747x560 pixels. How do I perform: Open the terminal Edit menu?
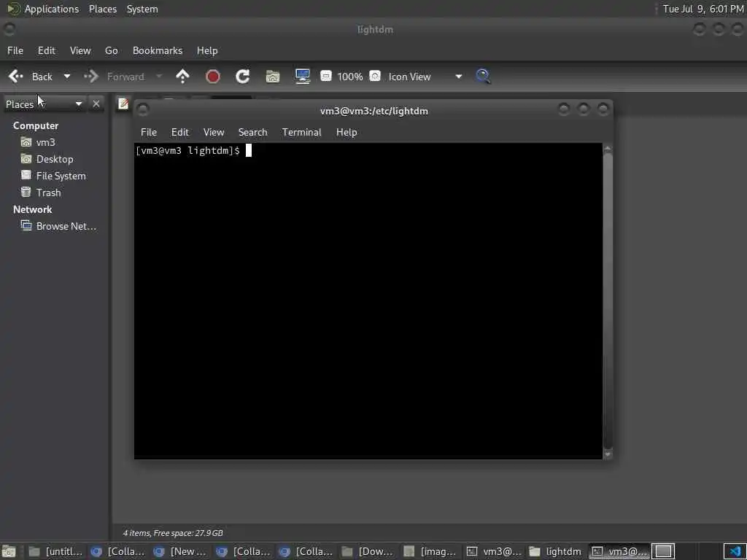[180, 133]
